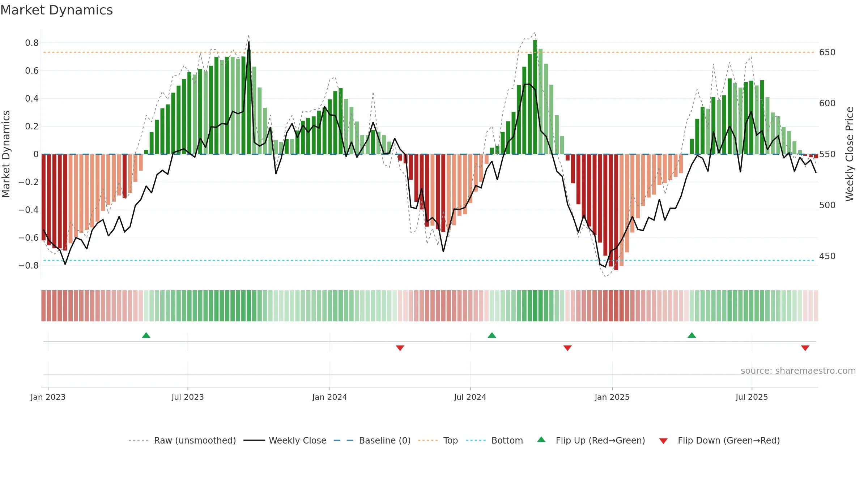The height and width of the screenshot is (488, 868).
Task: Click the 0.4 left axis tick label
Action: pyautogui.click(x=32, y=99)
